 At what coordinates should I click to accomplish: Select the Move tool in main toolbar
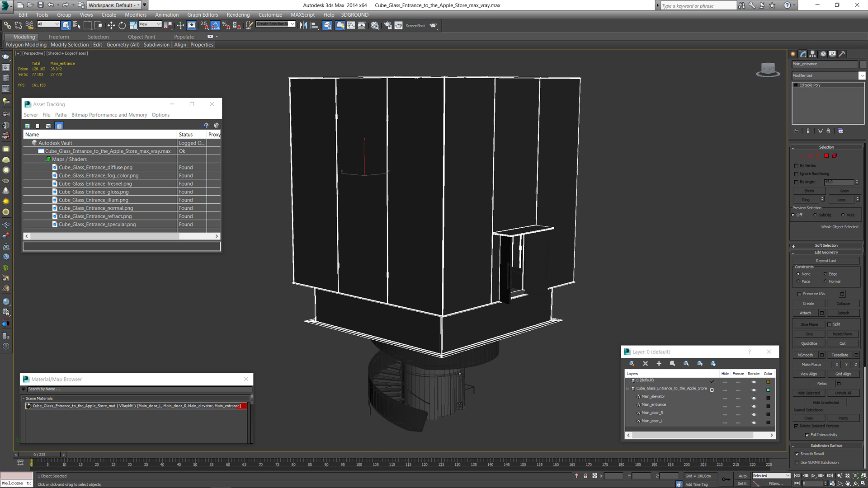coord(111,25)
